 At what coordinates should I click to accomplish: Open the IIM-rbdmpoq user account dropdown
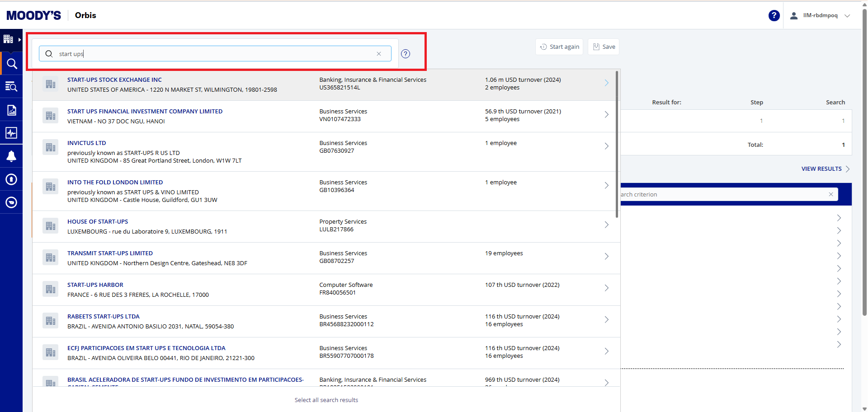[x=820, y=15]
